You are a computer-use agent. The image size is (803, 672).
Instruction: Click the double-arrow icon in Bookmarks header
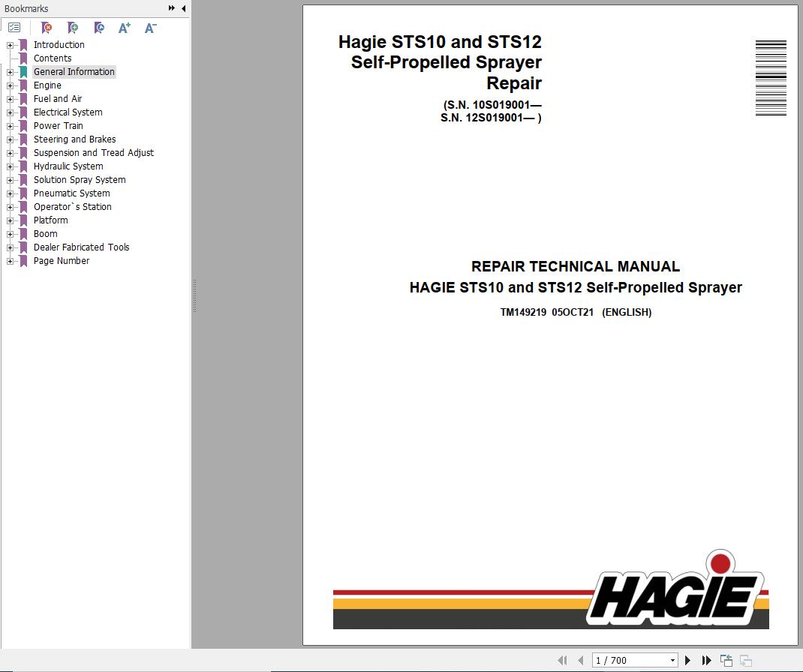tap(172, 8)
